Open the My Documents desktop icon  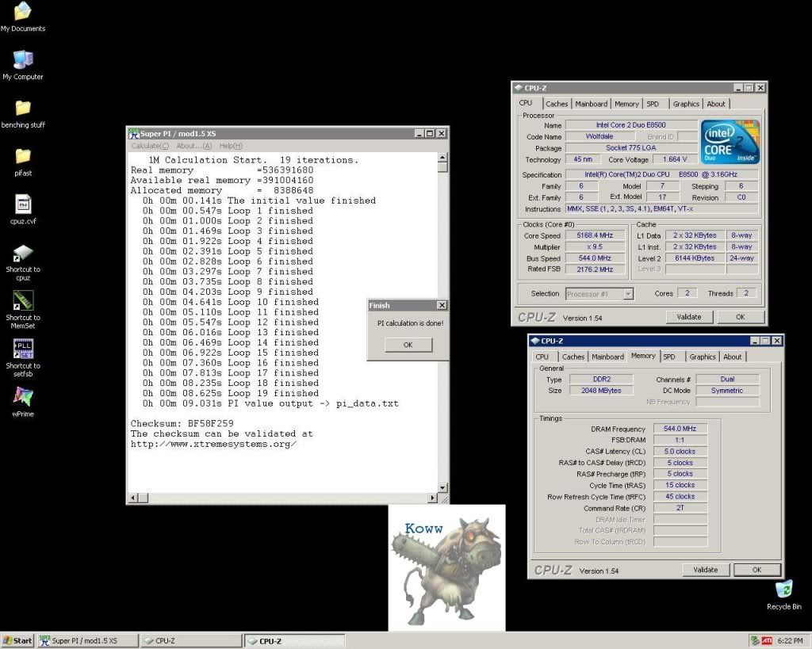[x=23, y=12]
